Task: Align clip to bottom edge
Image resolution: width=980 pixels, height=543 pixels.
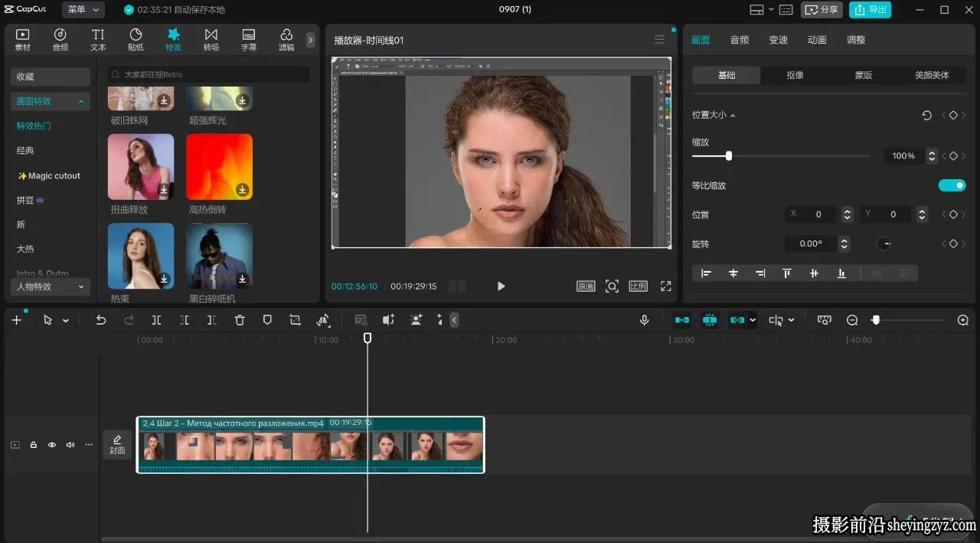Action: 841,273
